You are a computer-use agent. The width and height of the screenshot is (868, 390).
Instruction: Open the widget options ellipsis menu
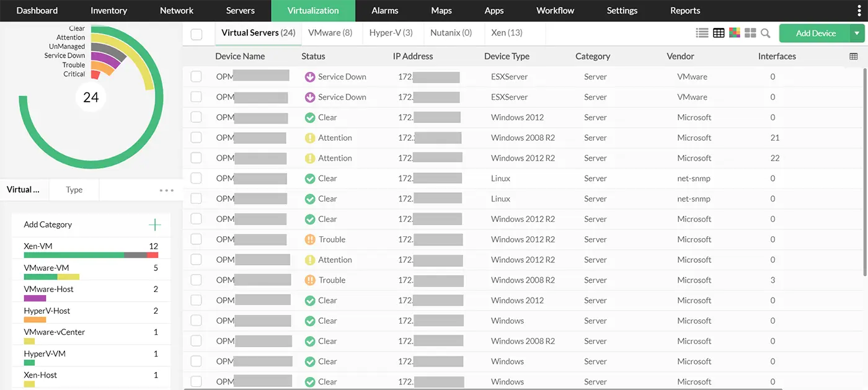pyautogui.click(x=166, y=190)
